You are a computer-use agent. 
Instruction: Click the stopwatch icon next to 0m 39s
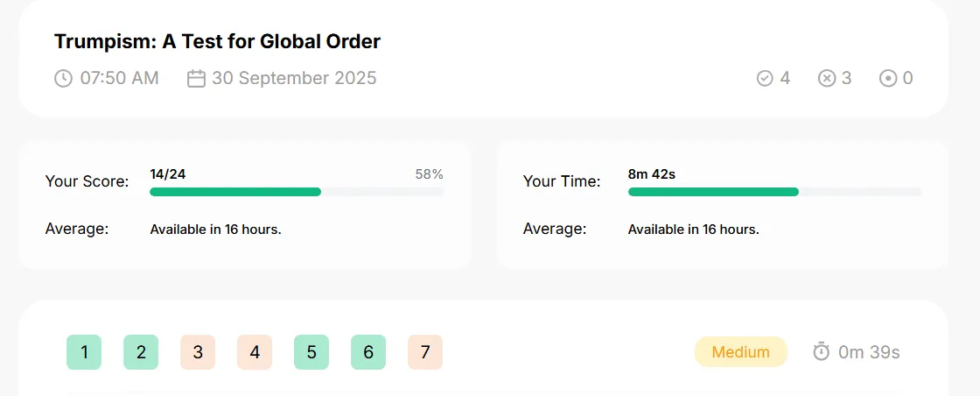coord(822,351)
